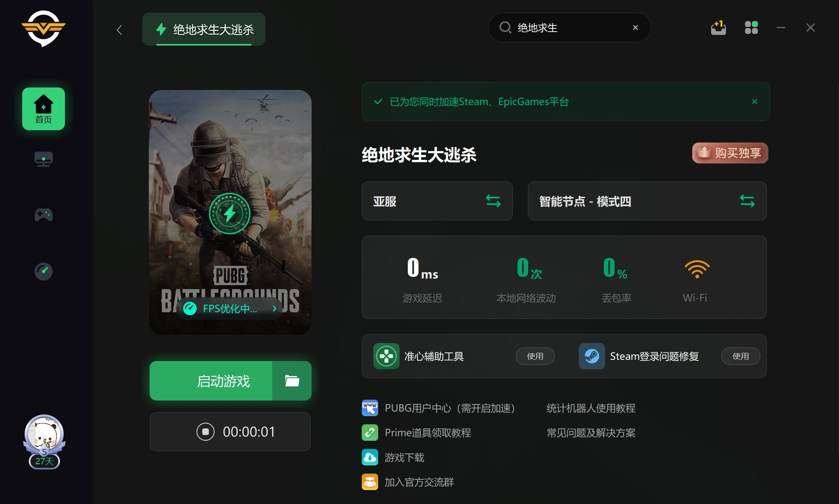Open 统计机器人使用教程 link

click(x=591, y=408)
